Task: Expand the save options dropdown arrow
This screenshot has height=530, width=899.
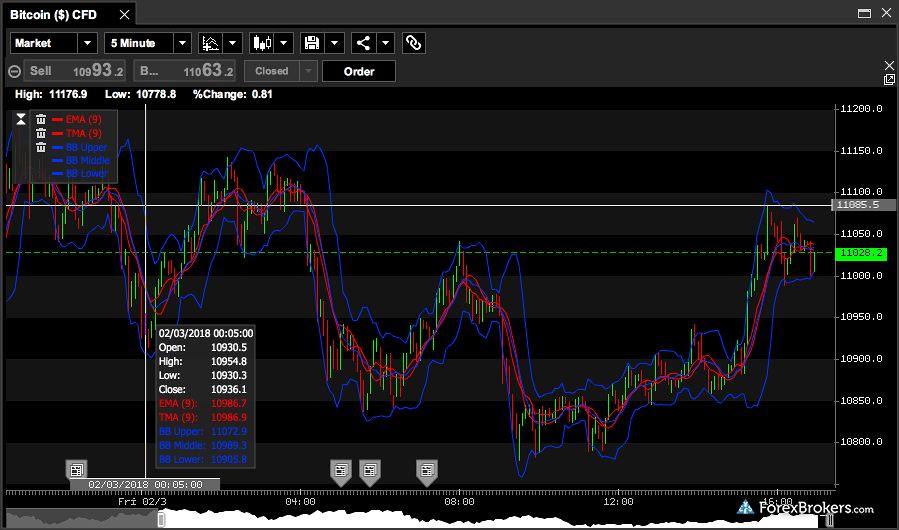Action: pyautogui.click(x=334, y=43)
